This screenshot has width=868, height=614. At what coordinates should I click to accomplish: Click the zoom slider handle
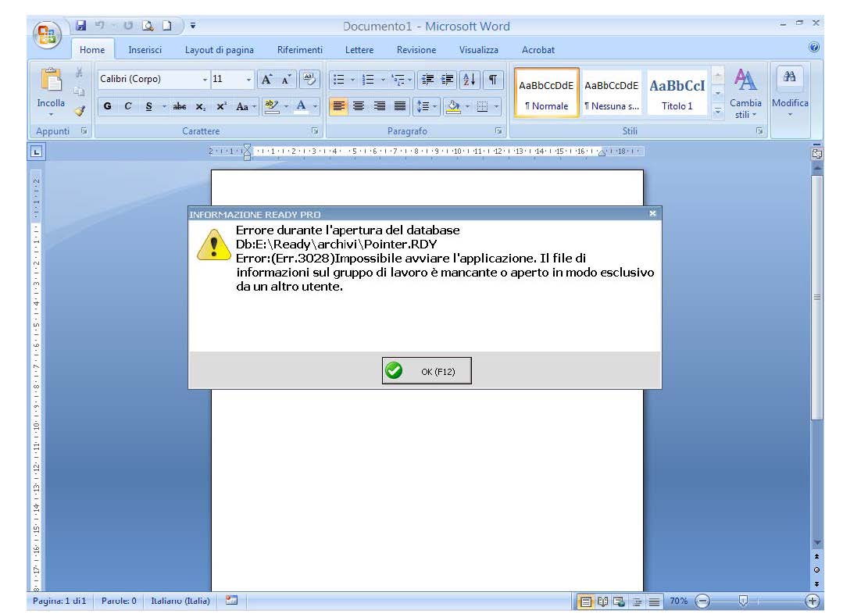point(744,601)
